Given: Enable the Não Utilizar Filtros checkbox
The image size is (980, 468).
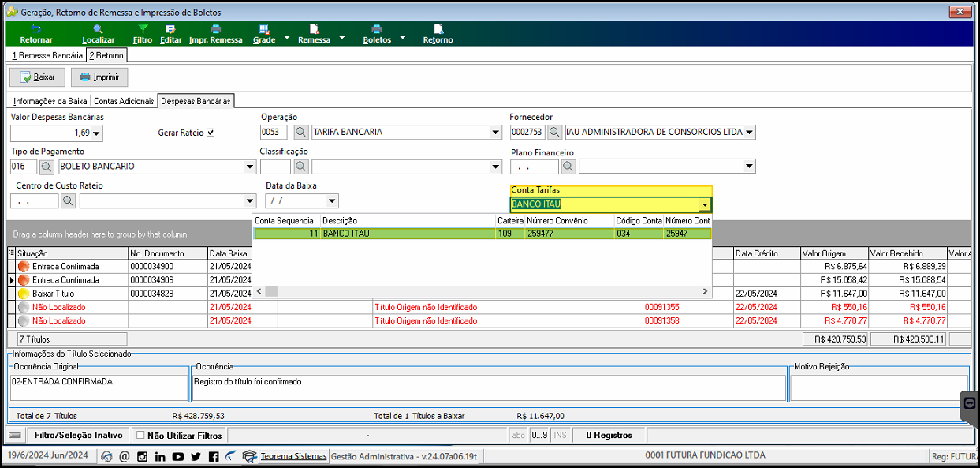Looking at the screenshot, I should point(140,435).
